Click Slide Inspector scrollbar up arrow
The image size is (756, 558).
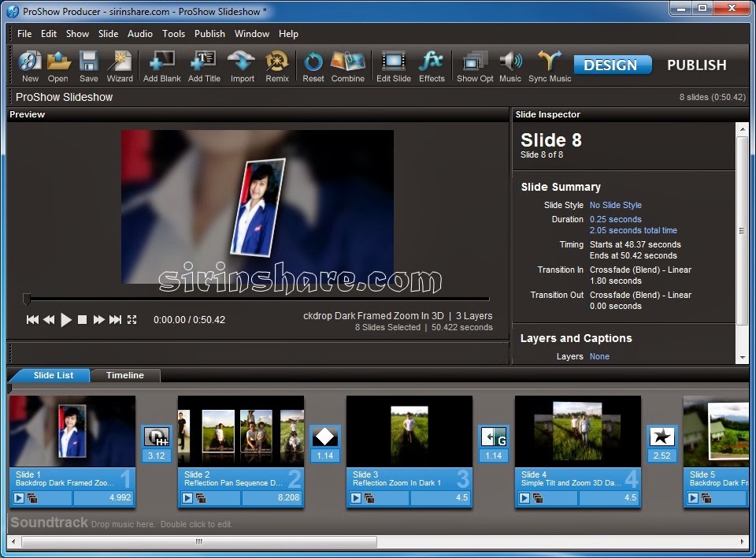coord(743,129)
